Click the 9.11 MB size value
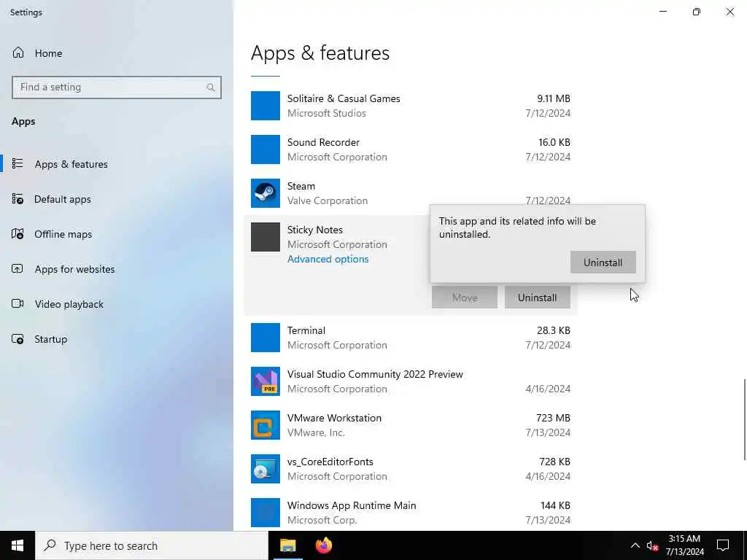This screenshot has height=560, width=747. point(554,98)
